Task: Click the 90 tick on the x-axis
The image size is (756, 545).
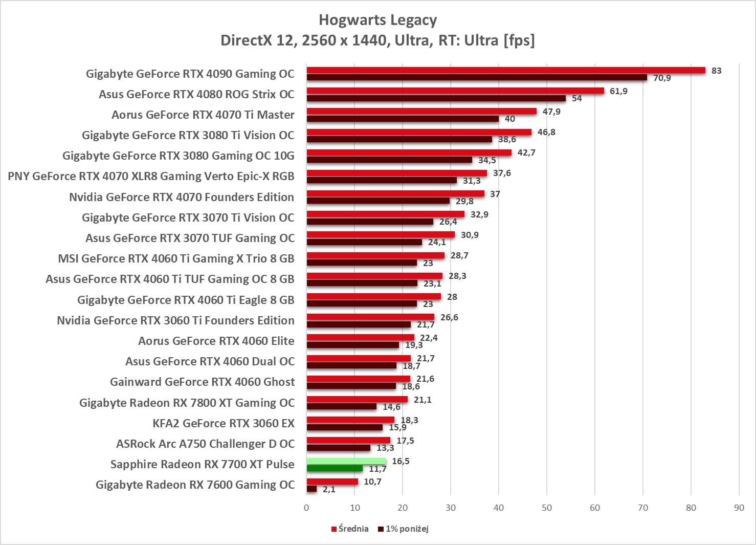Action: coord(739,508)
